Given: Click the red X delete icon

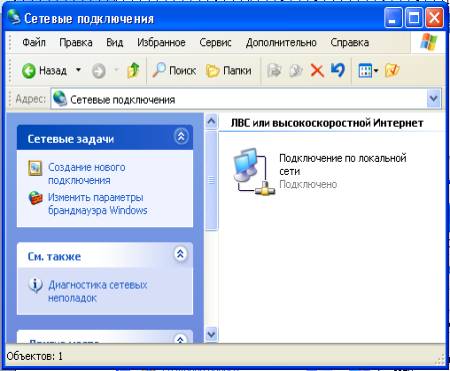Looking at the screenshot, I should pos(317,71).
